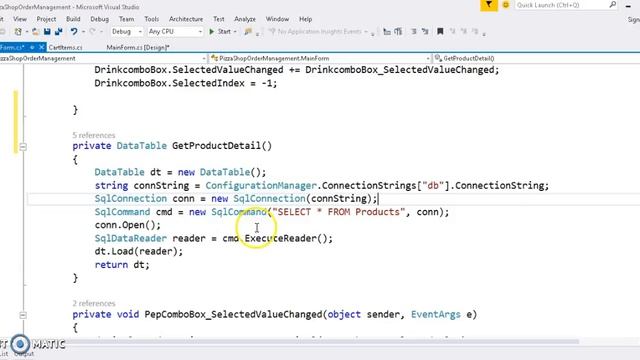This screenshot has height=360, width=640.
Task: Open the New Project dropdown arrow
Action: [x=27, y=31]
